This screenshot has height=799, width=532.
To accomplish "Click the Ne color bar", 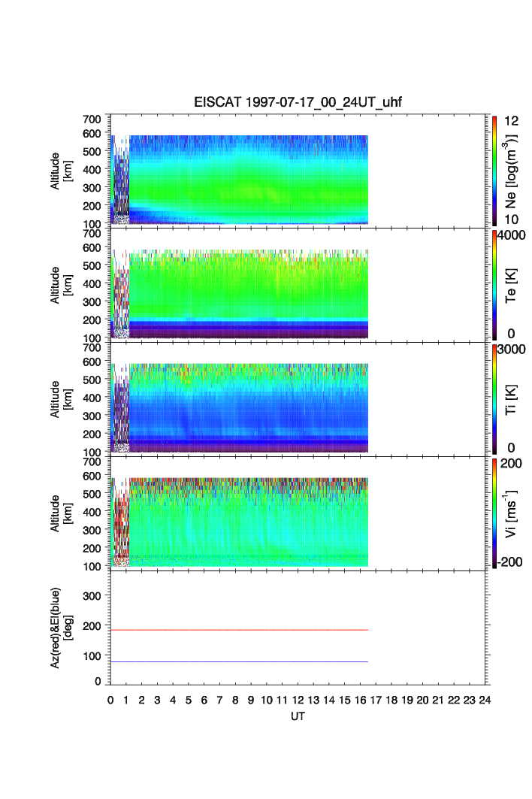I will point(494,171).
